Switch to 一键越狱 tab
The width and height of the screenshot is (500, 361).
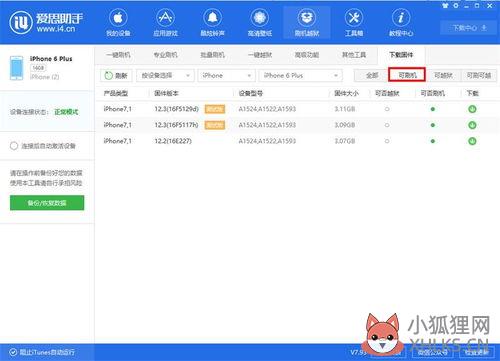click(x=260, y=55)
